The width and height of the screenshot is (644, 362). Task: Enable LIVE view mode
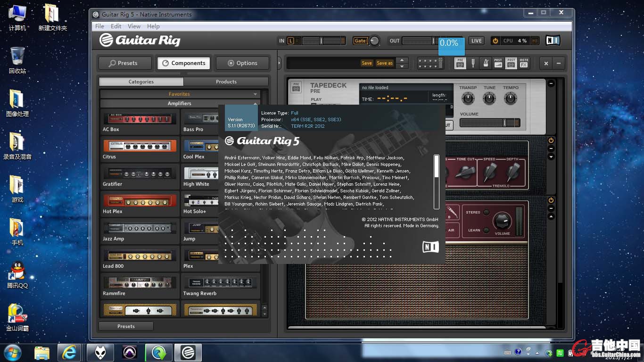click(477, 41)
